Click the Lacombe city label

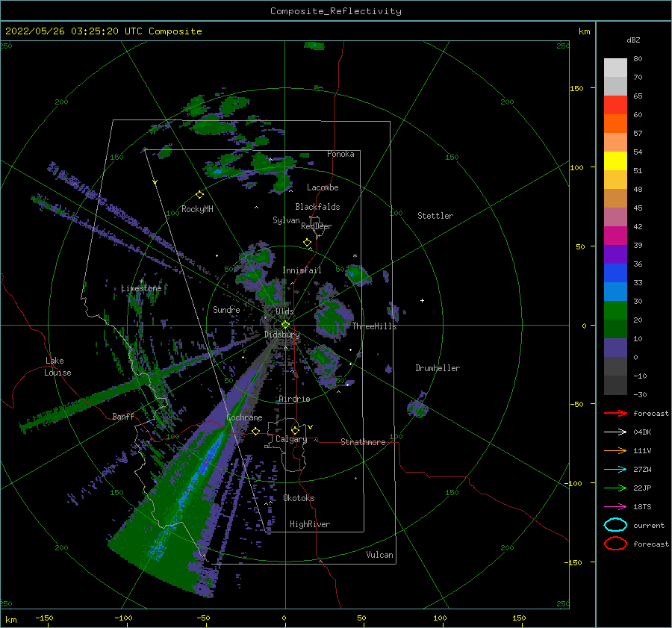click(x=323, y=187)
